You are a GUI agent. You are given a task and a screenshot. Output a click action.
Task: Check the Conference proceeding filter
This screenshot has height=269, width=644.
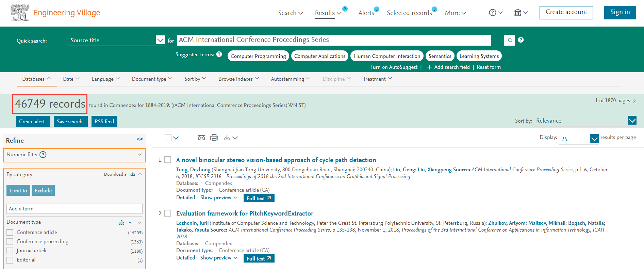coord(10,241)
